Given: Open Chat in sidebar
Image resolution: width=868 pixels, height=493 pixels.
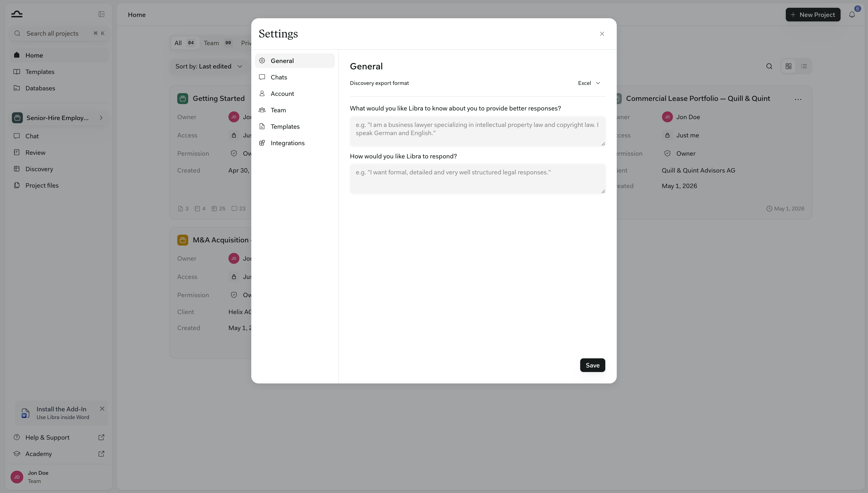Looking at the screenshot, I should pos(59,136).
